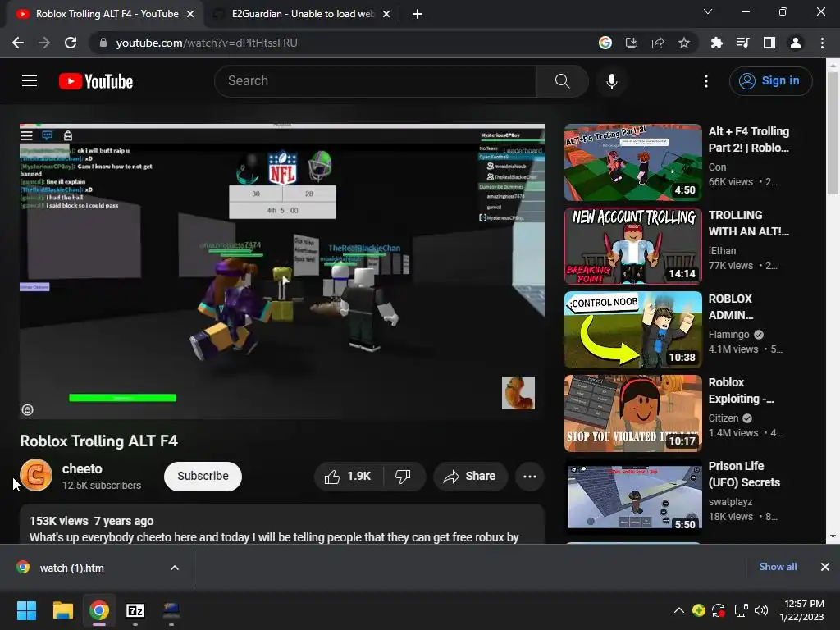840x630 pixels.
Task: Toggle the Chrome side panel
Action: [769, 43]
